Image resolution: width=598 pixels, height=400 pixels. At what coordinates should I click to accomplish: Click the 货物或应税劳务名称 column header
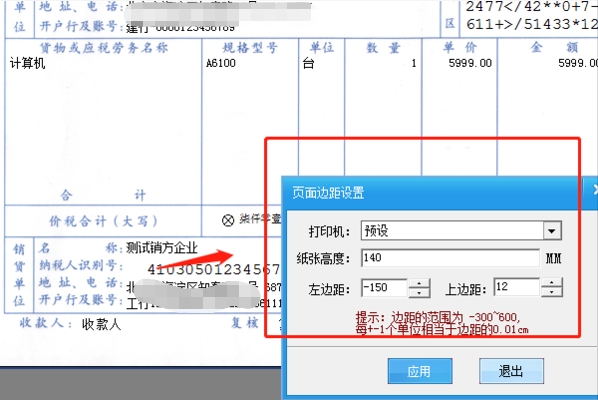point(103,48)
